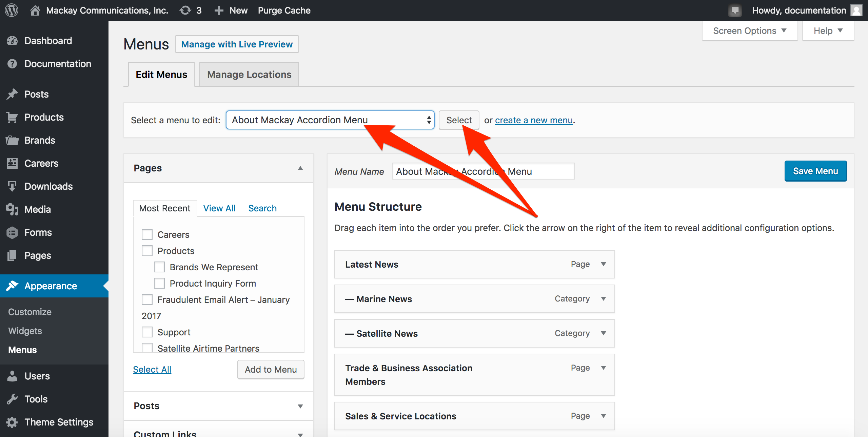
Task: Click into the Menu Name text field
Action: [484, 171]
